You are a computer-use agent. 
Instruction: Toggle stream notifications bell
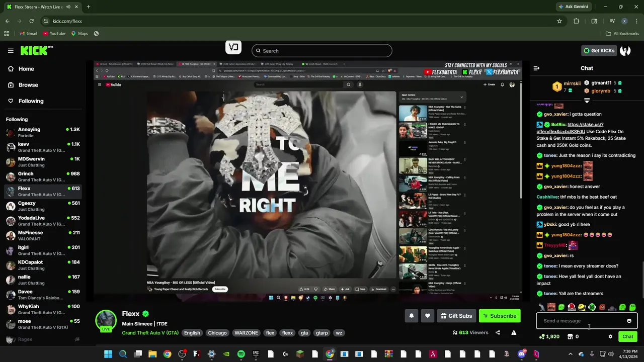click(411, 316)
